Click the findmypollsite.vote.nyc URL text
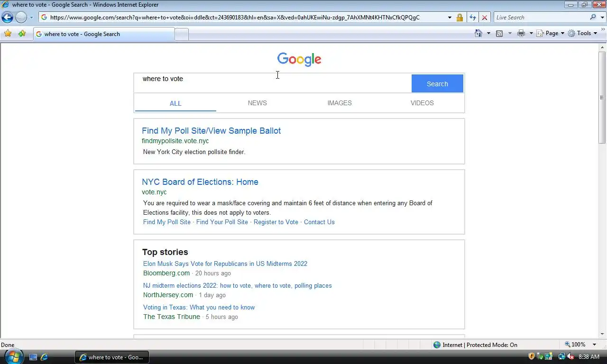Image resolution: width=607 pixels, height=364 pixels. coord(175,141)
